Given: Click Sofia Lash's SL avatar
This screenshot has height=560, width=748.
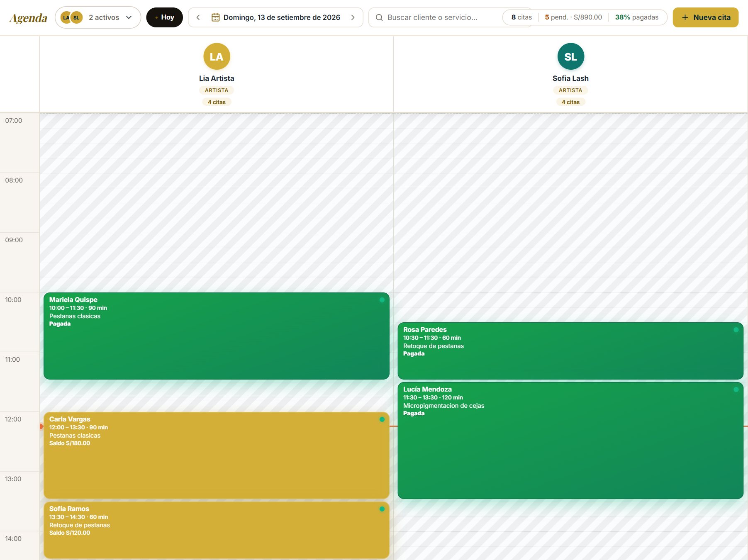Looking at the screenshot, I should tap(570, 56).
